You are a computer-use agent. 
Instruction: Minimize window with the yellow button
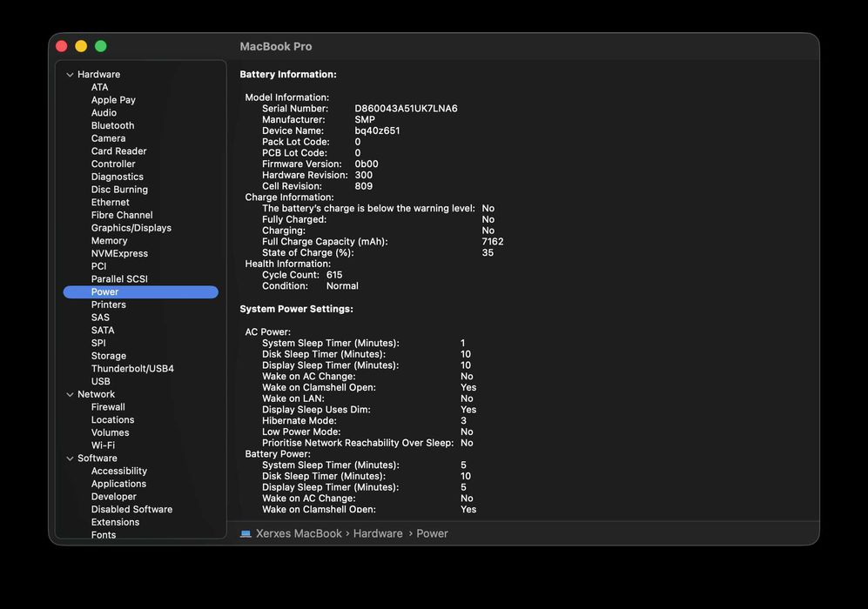81,46
